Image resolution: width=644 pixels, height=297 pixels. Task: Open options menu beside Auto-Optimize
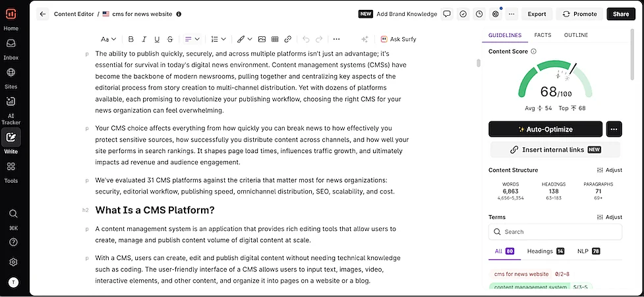click(x=614, y=129)
